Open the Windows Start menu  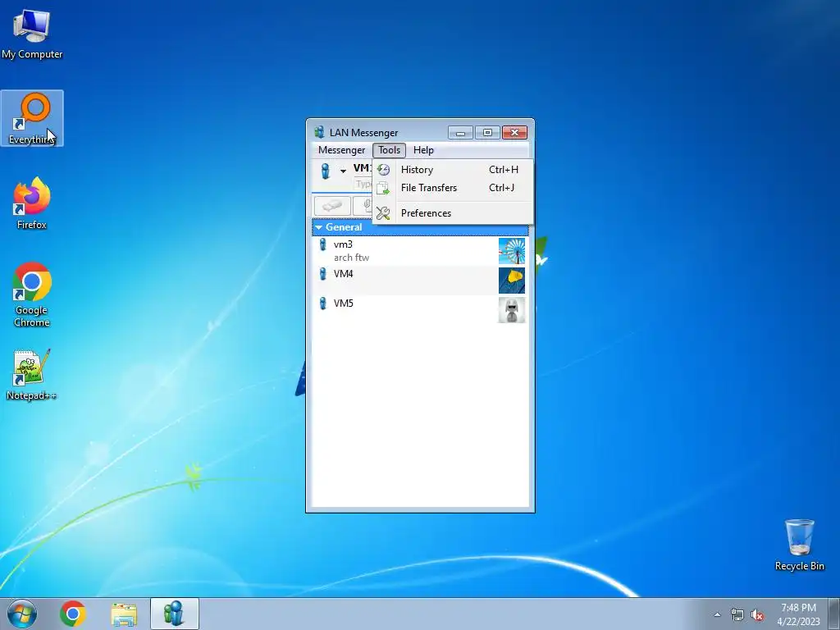click(x=22, y=614)
